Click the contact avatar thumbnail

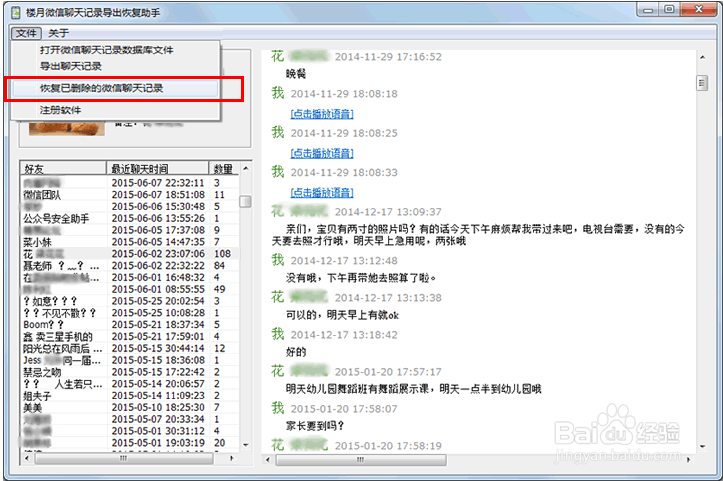[x=66, y=128]
